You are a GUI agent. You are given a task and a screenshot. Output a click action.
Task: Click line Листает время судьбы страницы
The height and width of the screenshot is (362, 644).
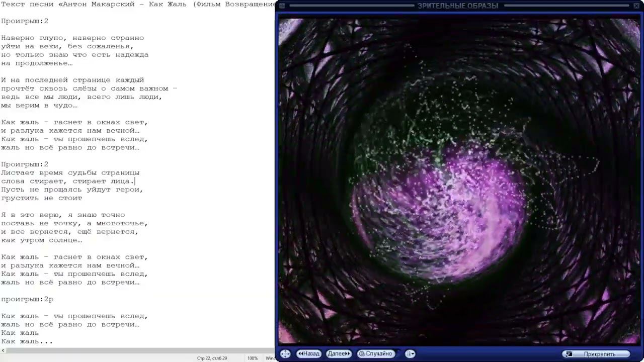(x=70, y=172)
